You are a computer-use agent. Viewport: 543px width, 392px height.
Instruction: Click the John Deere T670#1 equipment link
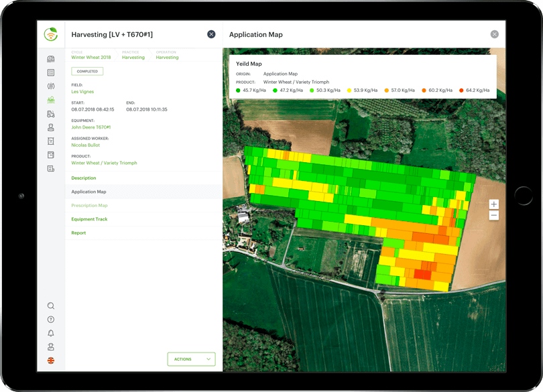91,127
